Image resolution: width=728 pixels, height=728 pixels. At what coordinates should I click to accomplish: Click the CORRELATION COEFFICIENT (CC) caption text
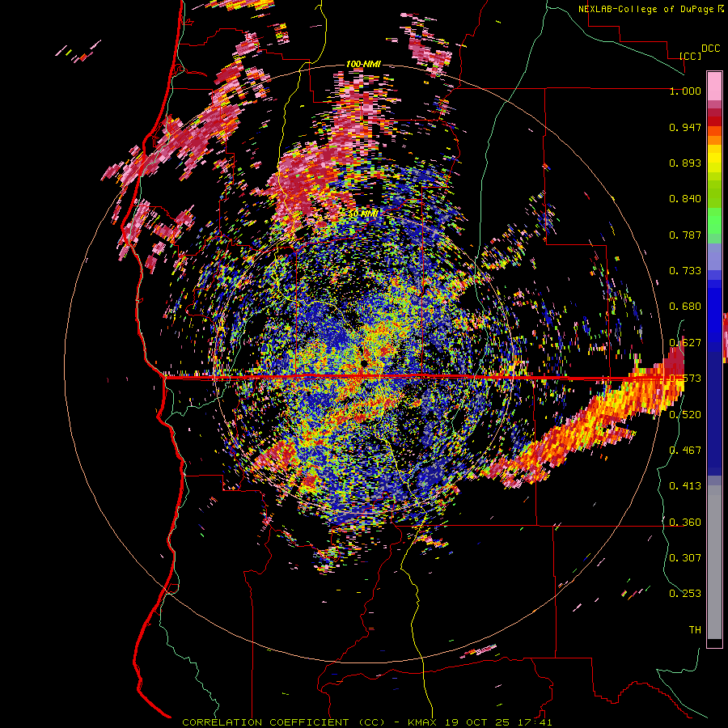click(284, 722)
